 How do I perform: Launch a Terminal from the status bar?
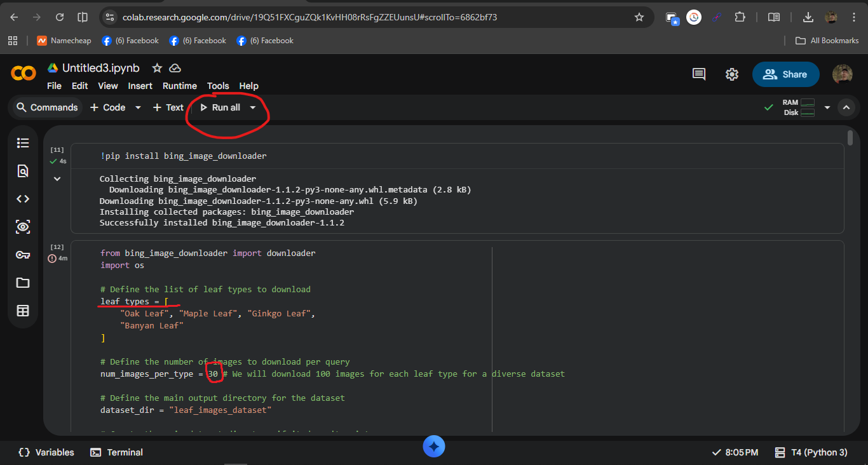tap(116, 452)
